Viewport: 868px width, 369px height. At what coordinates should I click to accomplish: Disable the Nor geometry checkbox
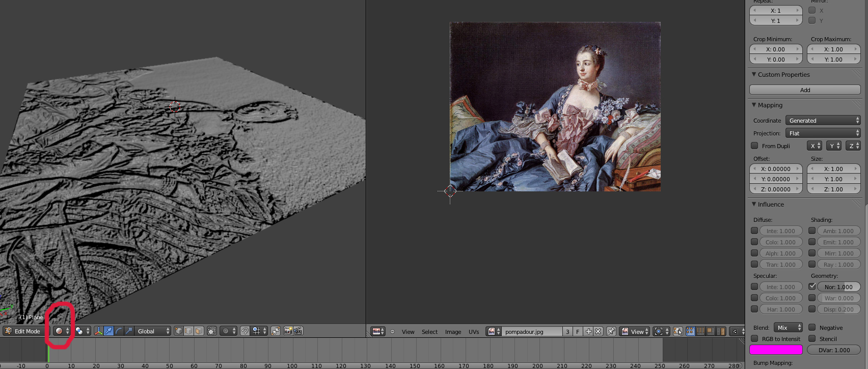pyautogui.click(x=812, y=287)
